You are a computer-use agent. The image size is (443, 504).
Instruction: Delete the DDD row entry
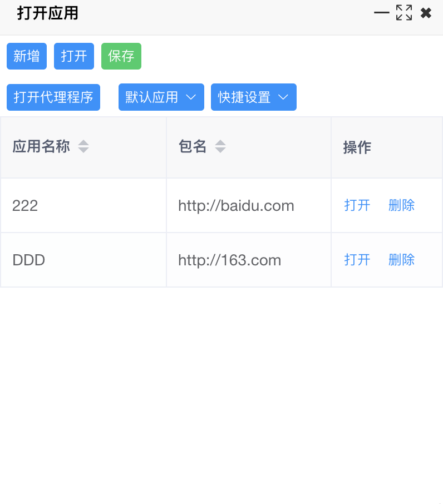[401, 260]
